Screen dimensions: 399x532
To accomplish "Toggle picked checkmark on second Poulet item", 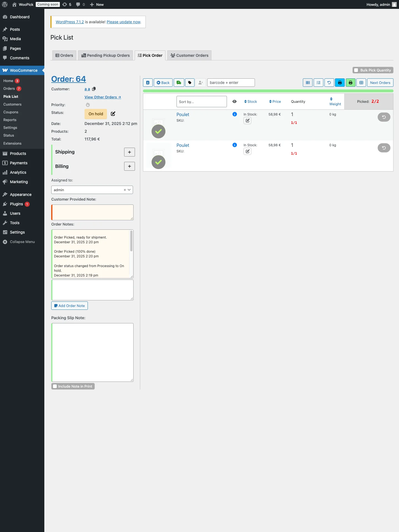I will pyautogui.click(x=158, y=162).
